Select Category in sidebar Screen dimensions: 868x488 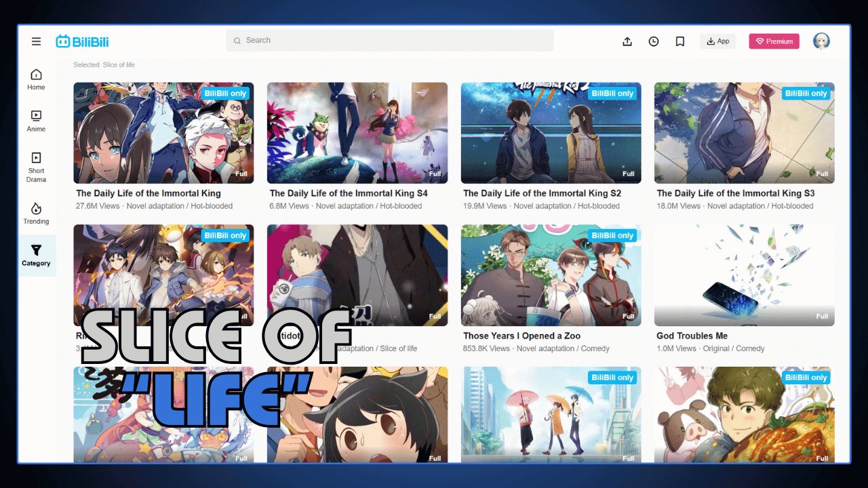click(36, 255)
